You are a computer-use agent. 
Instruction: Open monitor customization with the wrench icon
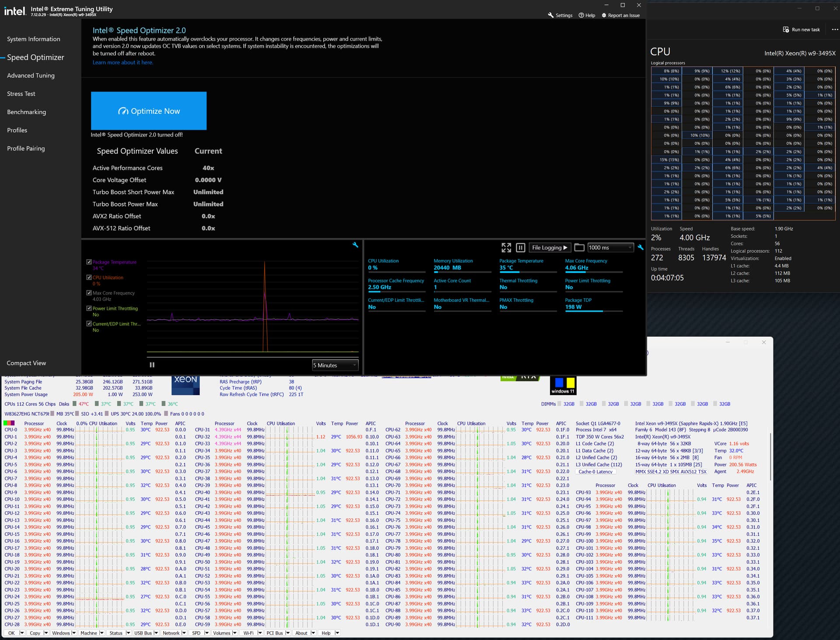coord(640,248)
